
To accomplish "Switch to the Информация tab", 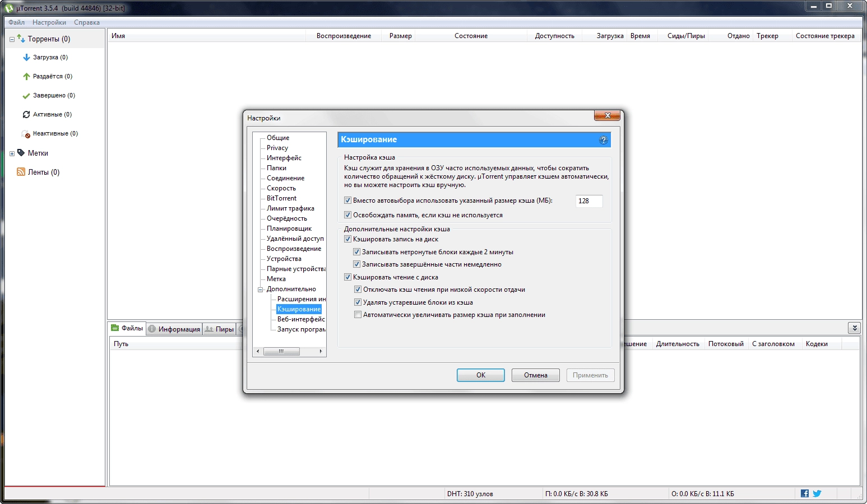I will click(x=174, y=329).
